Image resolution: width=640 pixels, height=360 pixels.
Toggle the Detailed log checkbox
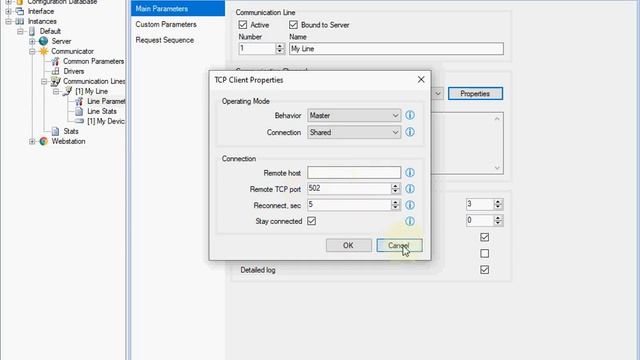coord(484,270)
